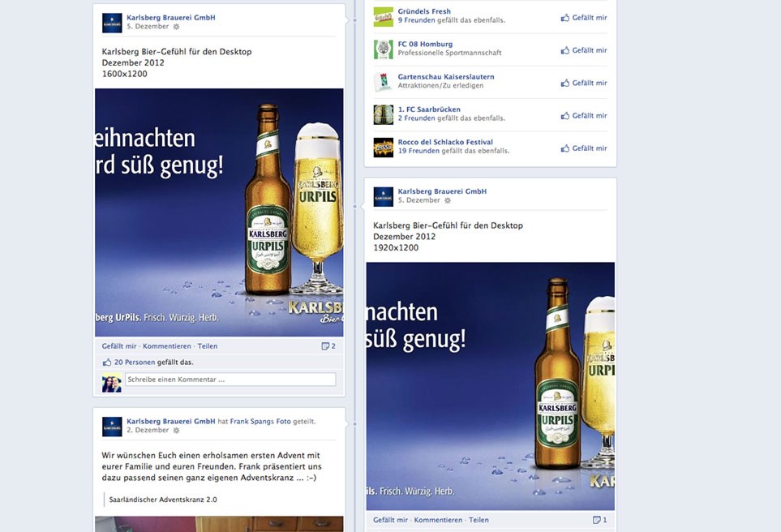Open the commenter profile picture beside comment box
The width and height of the screenshot is (781, 532).
[x=112, y=383]
